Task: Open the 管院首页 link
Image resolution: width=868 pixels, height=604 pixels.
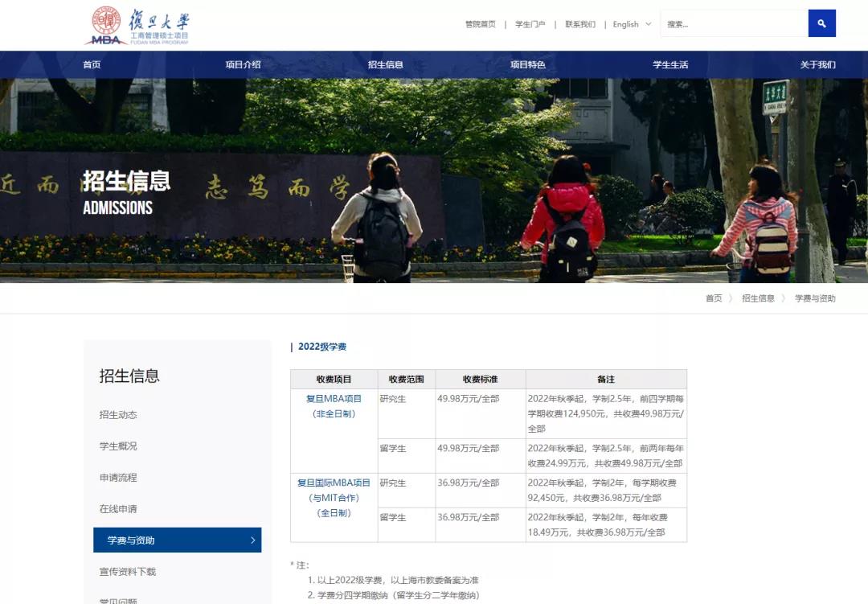Action: (x=481, y=24)
